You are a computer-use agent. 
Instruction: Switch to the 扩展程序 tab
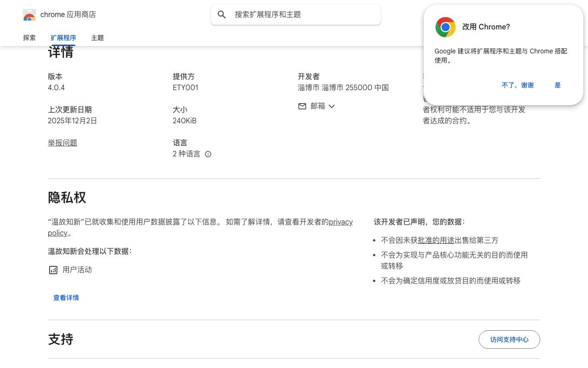tap(63, 38)
